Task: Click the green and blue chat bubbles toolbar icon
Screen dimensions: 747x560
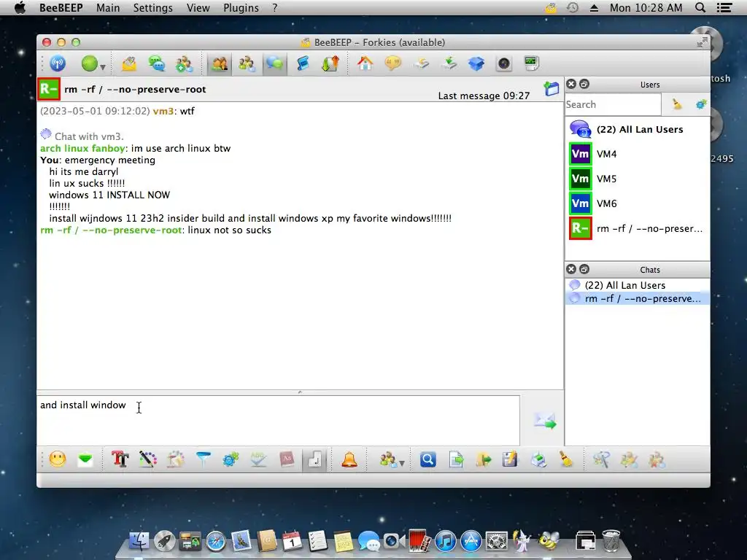Action: coord(156,63)
